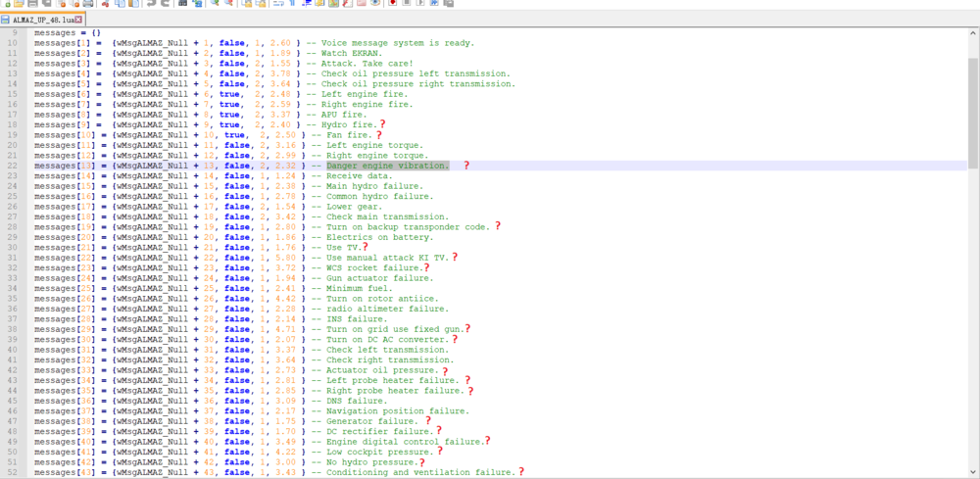The image size is (980, 479).
Task: Click the 'Main hydro failure.' comment
Action: 374,186
